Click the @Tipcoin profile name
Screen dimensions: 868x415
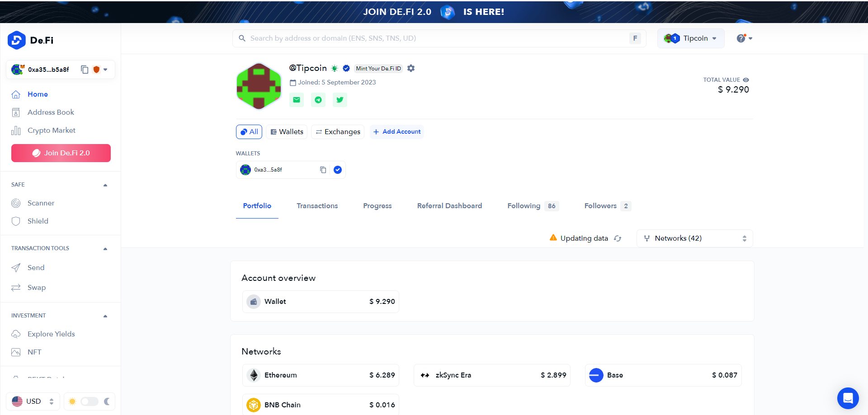click(308, 68)
